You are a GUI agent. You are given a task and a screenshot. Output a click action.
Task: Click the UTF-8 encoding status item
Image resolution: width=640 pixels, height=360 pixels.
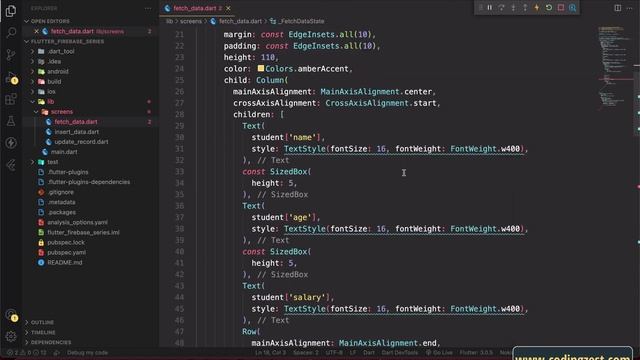point(334,353)
